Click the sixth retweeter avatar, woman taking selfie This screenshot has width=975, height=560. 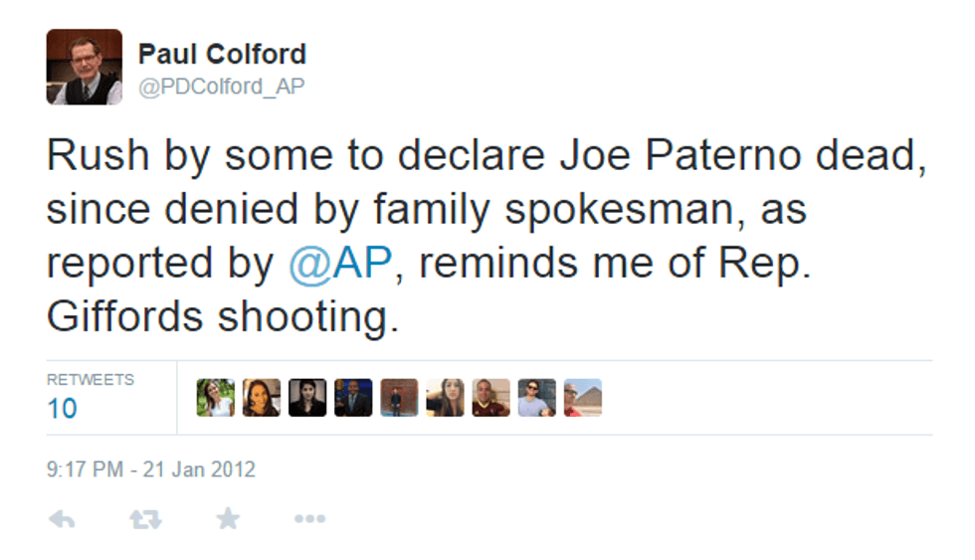[445, 398]
